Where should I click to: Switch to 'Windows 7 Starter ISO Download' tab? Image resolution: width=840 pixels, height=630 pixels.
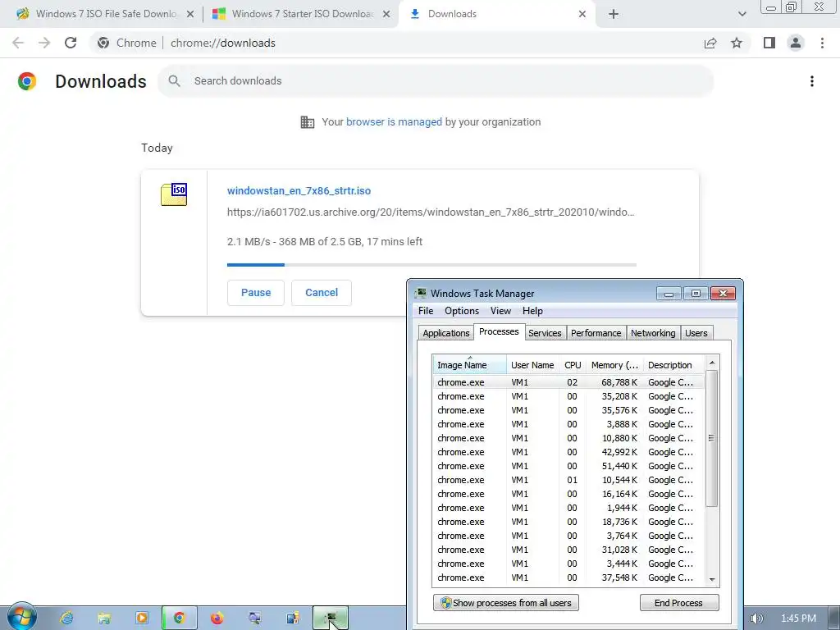tap(303, 14)
